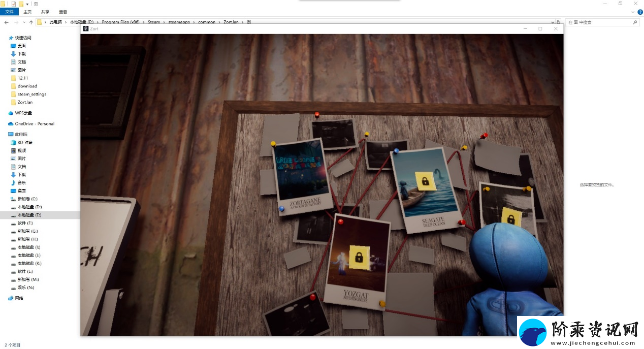Click the folder icon at the address bar start

pyautogui.click(x=39, y=22)
